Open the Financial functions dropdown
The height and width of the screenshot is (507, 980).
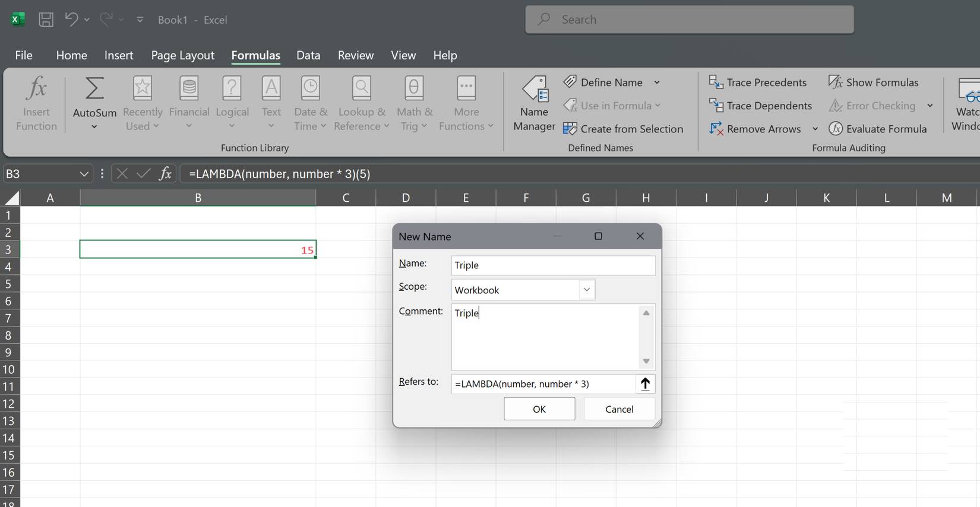pyautogui.click(x=189, y=104)
